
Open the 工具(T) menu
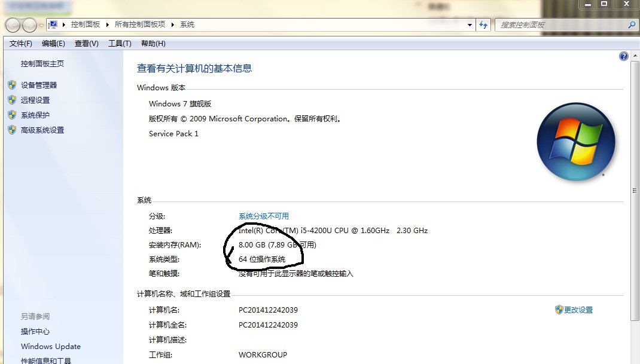coord(120,43)
